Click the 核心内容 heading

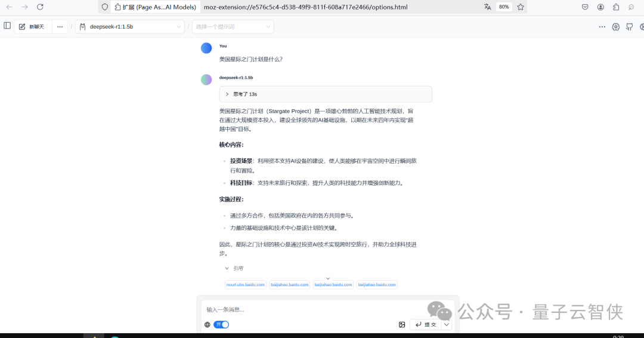pos(231,145)
